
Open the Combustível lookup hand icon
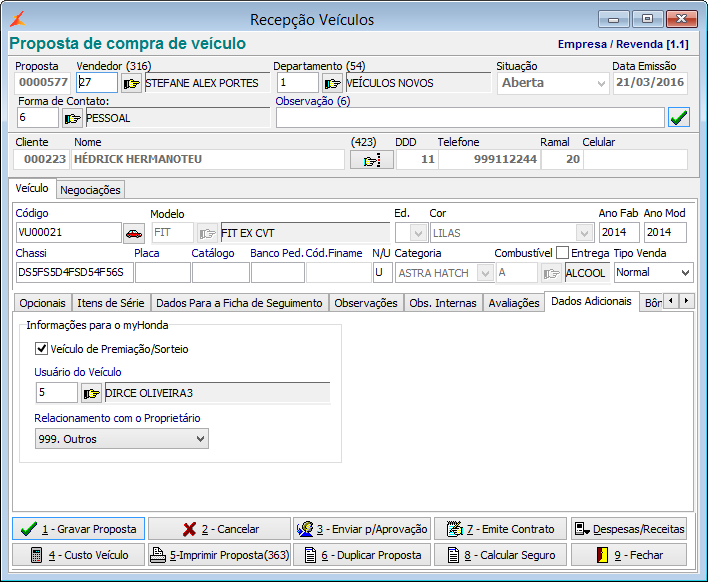coord(551,273)
